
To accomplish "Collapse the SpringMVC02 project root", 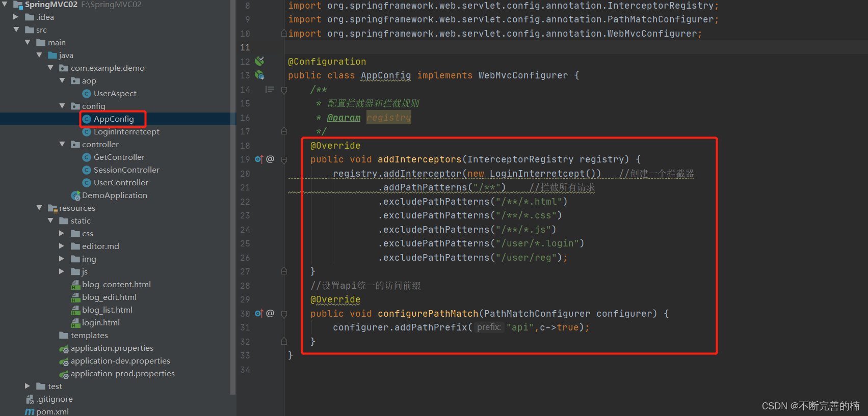I will [x=5, y=4].
